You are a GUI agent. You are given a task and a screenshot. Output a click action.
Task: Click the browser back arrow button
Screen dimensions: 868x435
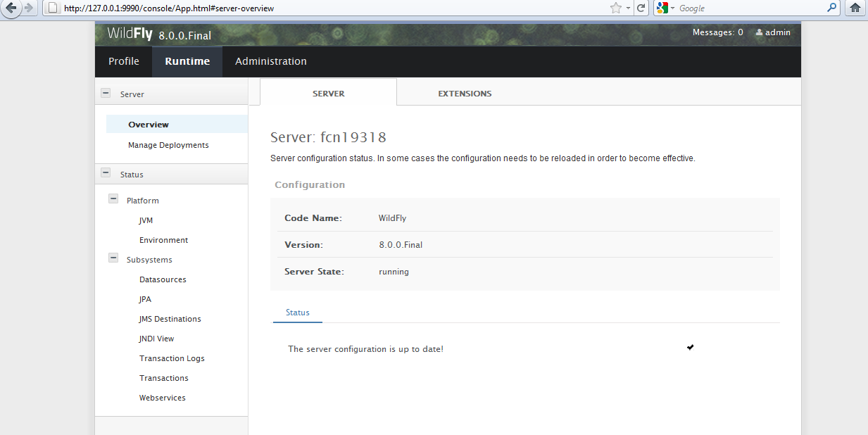coord(12,8)
